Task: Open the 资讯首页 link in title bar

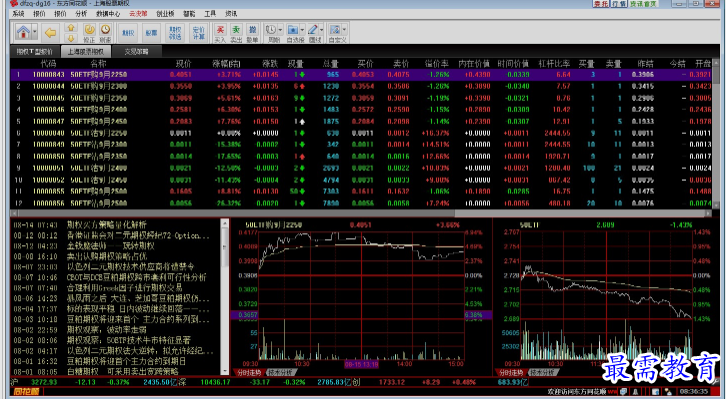Action: [643, 4]
